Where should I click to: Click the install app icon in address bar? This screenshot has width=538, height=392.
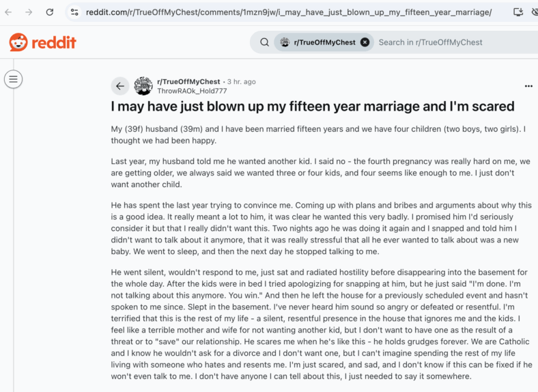[518, 12]
